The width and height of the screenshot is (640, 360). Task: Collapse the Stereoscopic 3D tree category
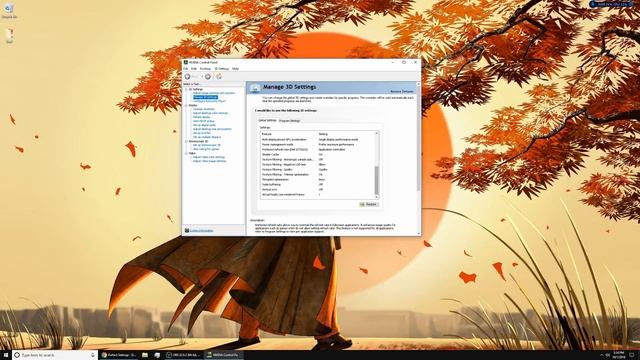tap(186, 141)
